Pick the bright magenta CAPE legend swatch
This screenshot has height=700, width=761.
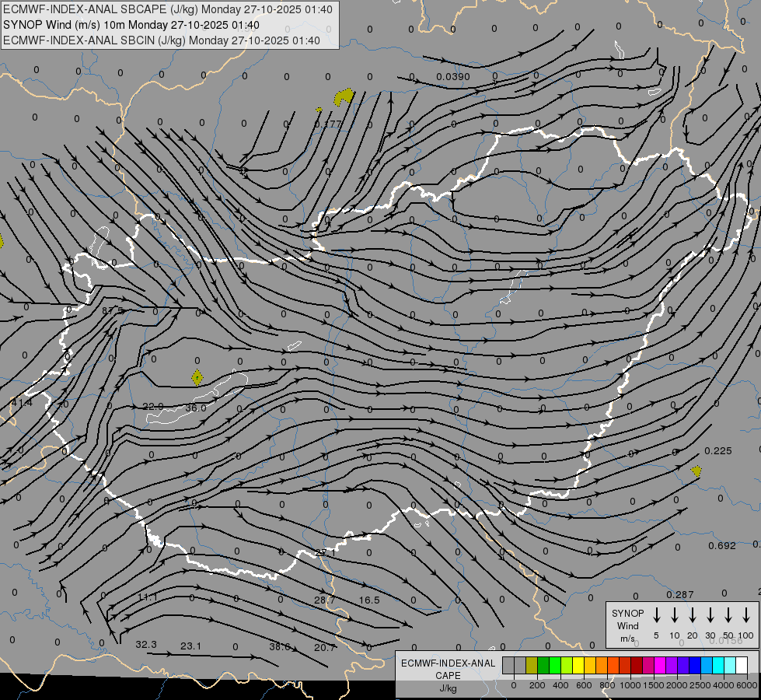(660, 665)
